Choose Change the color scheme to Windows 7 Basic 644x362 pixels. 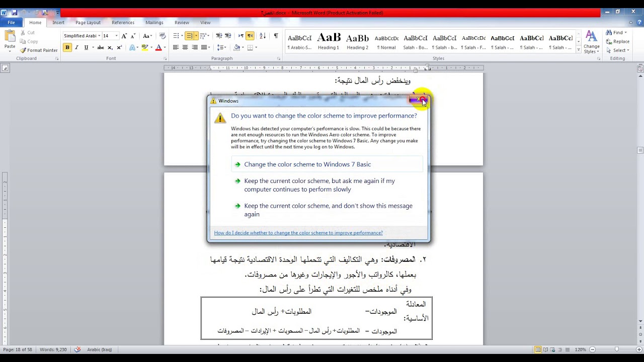pos(328,164)
